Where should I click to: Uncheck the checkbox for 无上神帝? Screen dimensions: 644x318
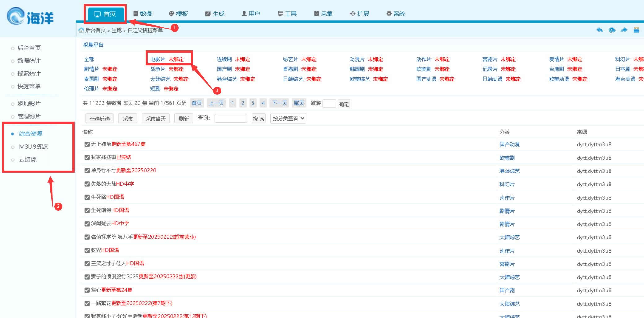[87, 144]
